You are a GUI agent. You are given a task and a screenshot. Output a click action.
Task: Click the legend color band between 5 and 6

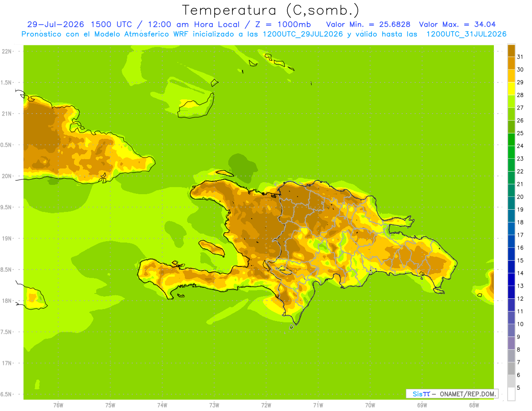511,381
